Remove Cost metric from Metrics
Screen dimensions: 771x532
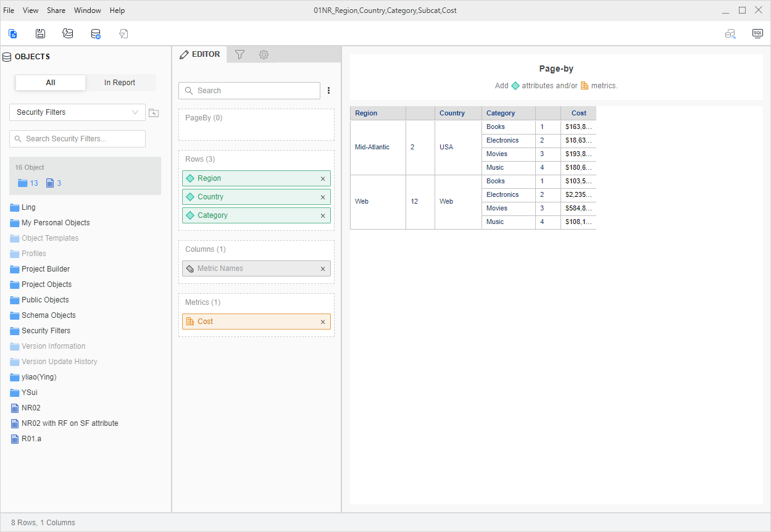pyautogui.click(x=322, y=322)
